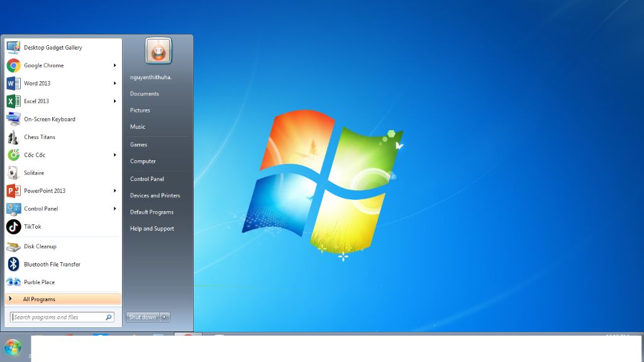The height and width of the screenshot is (362, 644).
Task: Select the TikTok label
Action: pos(33,226)
